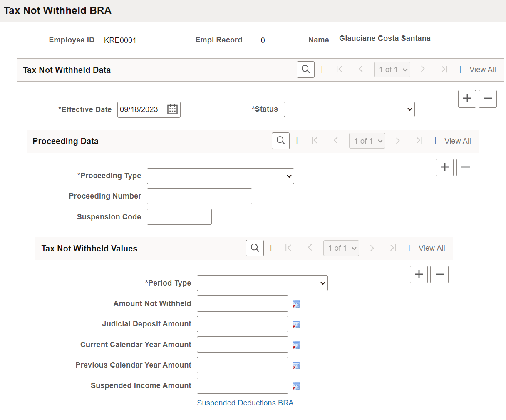
Task: Open the Effective Date calendar picker
Action: pos(172,109)
